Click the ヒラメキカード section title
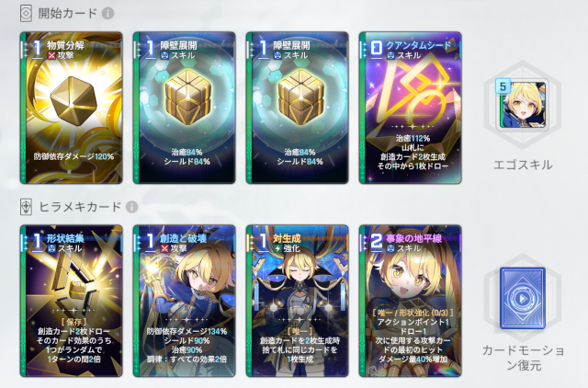This screenshot has height=388, width=588. click(80, 207)
